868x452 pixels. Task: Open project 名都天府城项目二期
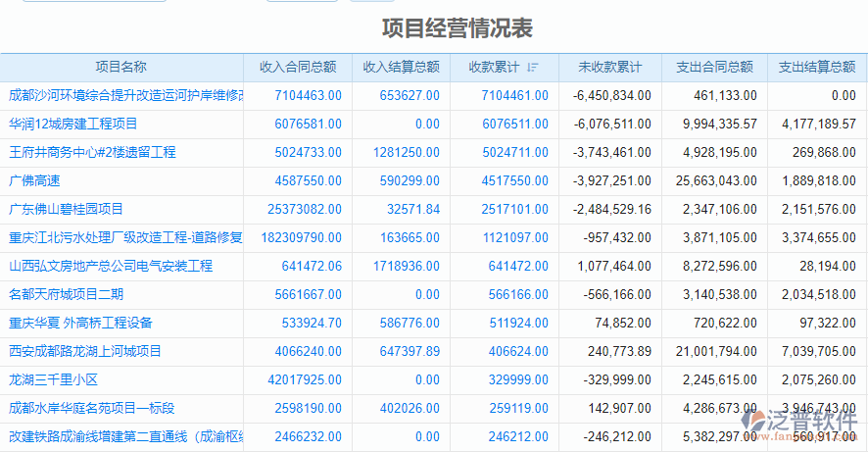coord(66,294)
